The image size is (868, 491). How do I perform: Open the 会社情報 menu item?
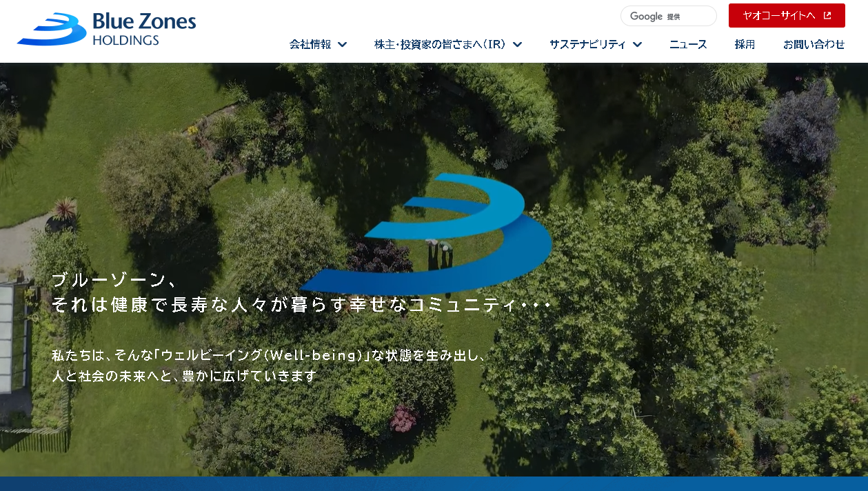310,45
